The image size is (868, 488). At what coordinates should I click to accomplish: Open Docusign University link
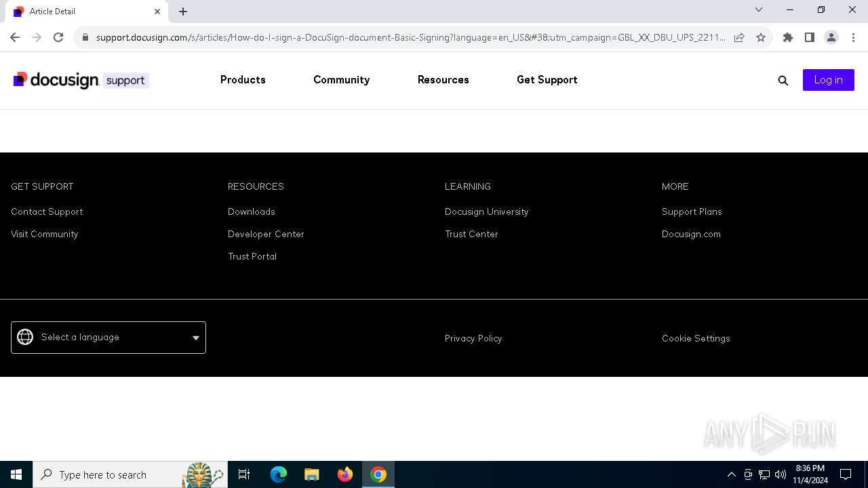487,211
